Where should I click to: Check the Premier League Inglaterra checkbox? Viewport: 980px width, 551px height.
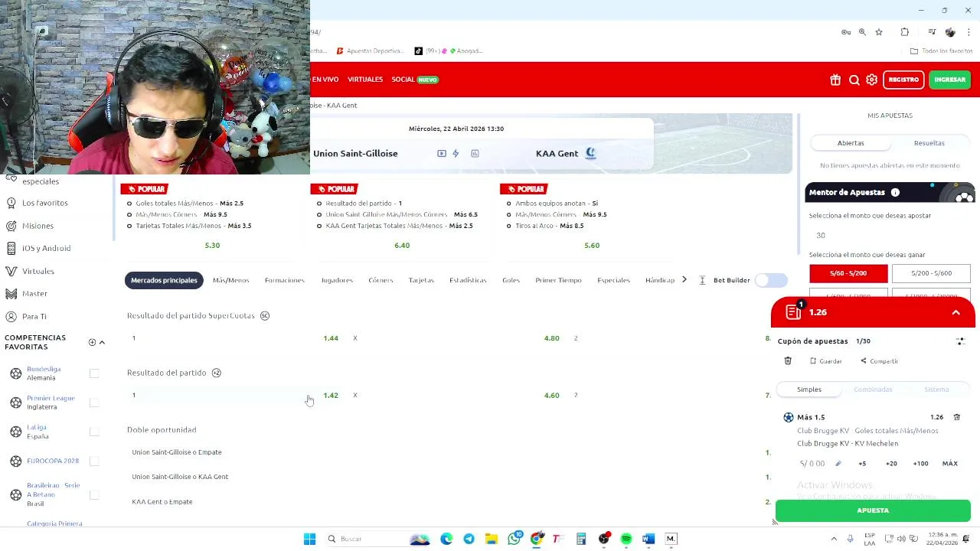click(94, 403)
